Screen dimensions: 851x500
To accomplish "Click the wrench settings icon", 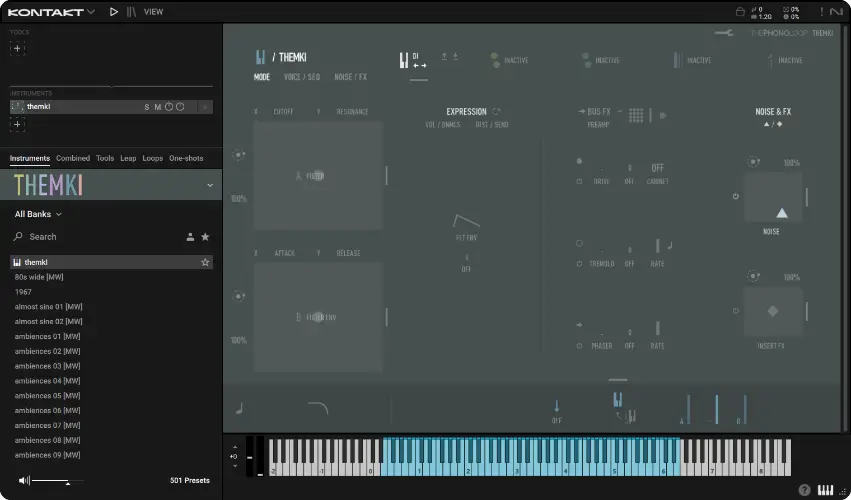I will point(724,33).
